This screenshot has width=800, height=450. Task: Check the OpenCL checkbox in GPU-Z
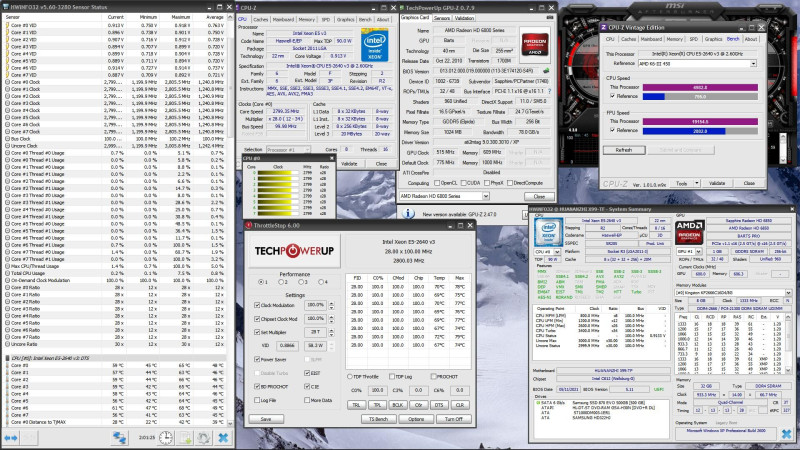click(x=437, y=183)
